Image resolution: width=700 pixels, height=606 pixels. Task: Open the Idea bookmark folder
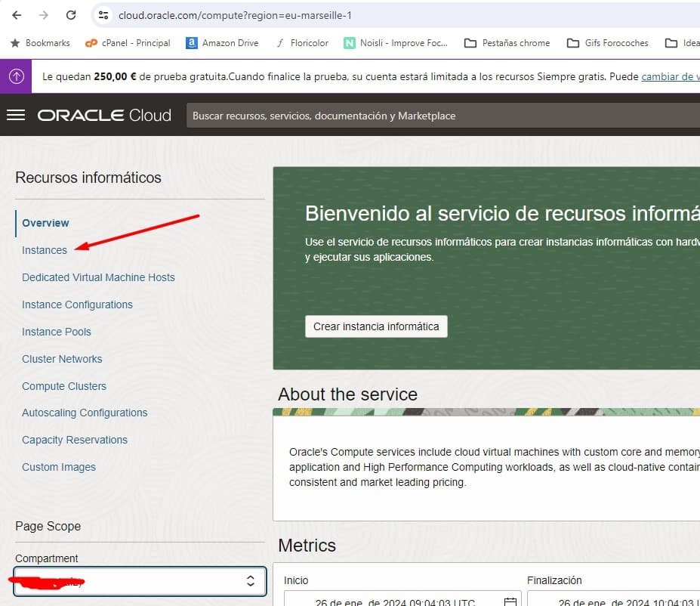(682, 43)
